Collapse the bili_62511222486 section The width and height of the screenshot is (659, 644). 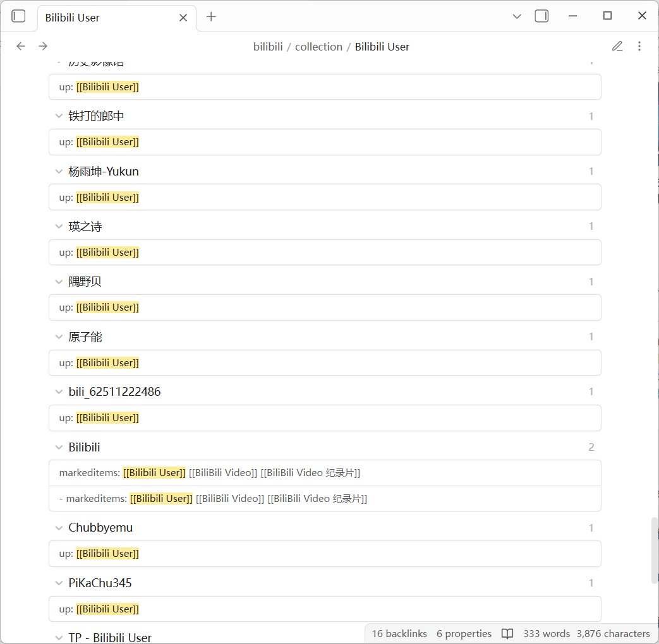click(x=59, y=392)
